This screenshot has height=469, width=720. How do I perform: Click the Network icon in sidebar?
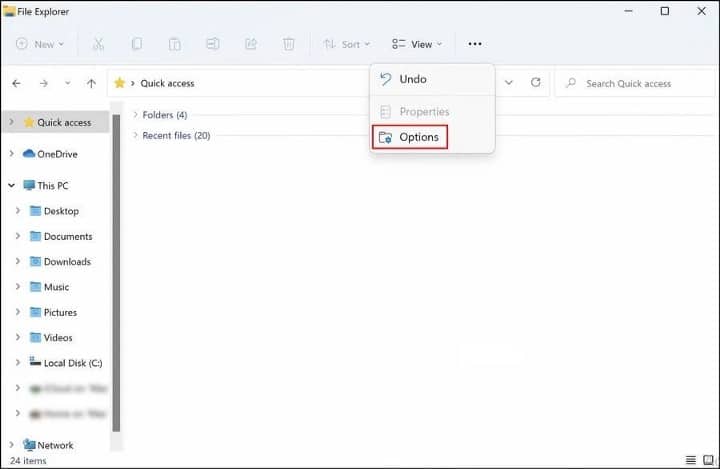click(x=29, y=445)
